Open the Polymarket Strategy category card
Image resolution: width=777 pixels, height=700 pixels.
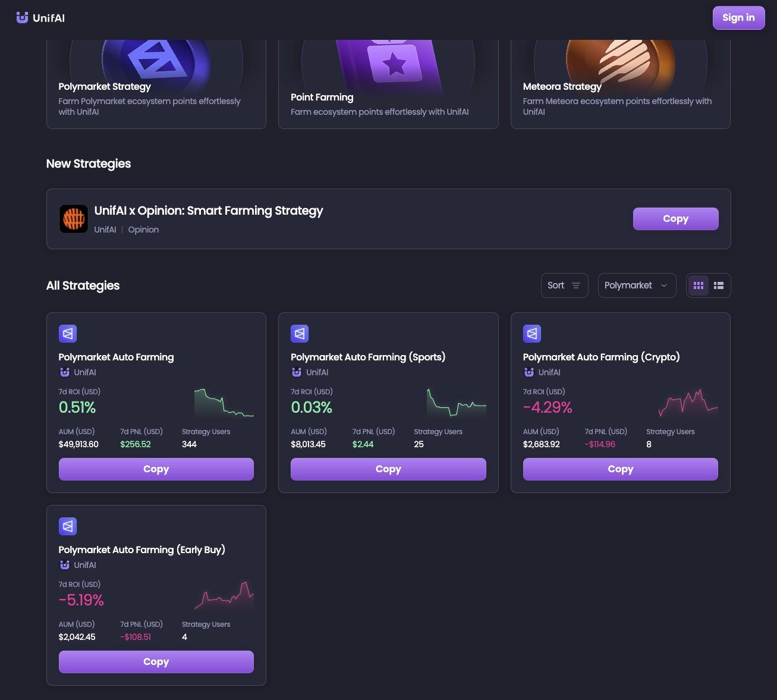tap(156, 84)
